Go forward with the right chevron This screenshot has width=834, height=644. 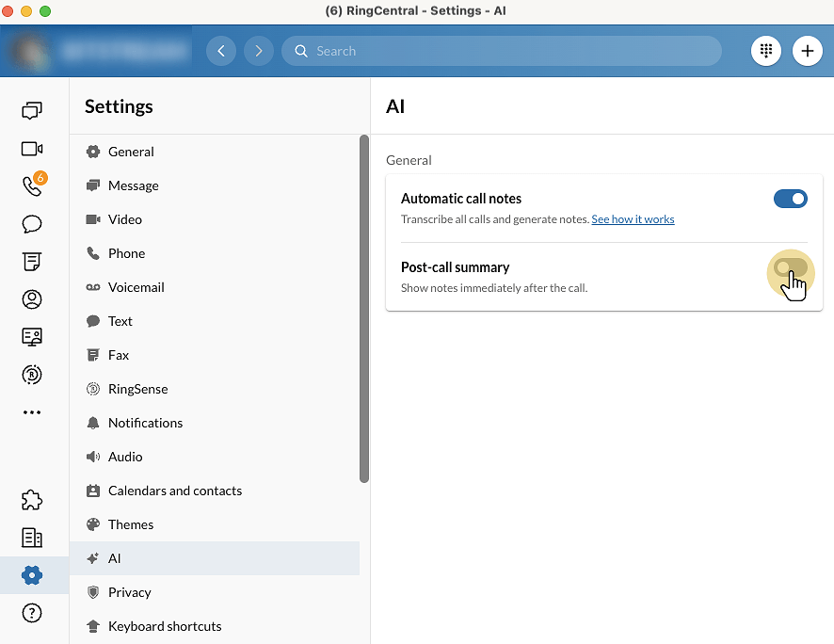(x=259, y=51)
